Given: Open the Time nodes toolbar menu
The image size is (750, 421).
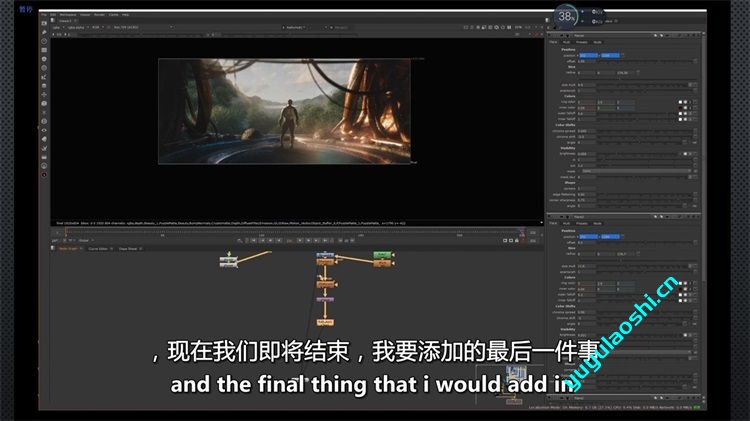Looking at the screenshot, I should [x=44, y=41].
